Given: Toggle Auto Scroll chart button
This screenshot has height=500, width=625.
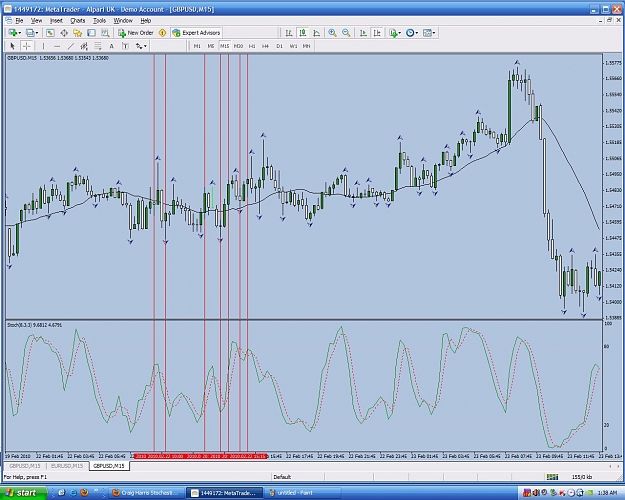Looking at the screenshot, I should (363, 33).
